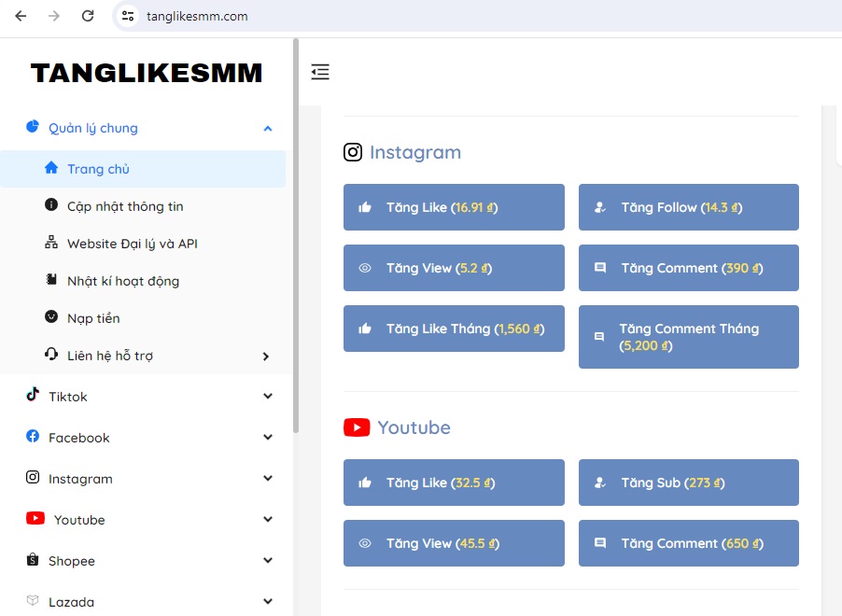The height and width of the screenshot is (616, 842).
Task: Click the coin icon beside Nạp tiền
Action: (x=51, y=316)
